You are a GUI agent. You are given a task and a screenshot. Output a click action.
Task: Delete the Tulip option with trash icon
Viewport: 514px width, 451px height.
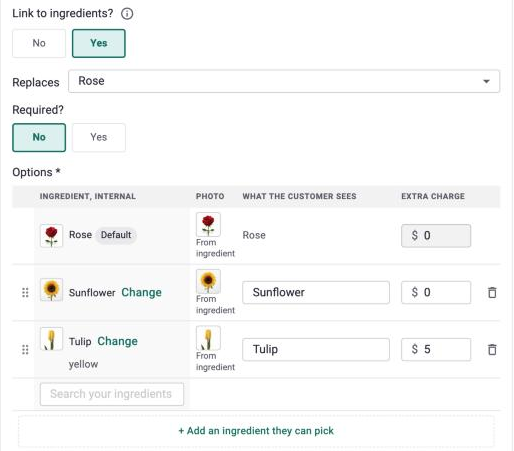(x=492, y=349)
